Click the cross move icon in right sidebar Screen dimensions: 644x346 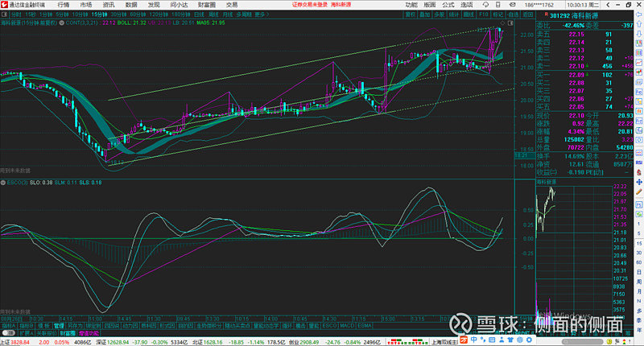(x=639, y=182)
